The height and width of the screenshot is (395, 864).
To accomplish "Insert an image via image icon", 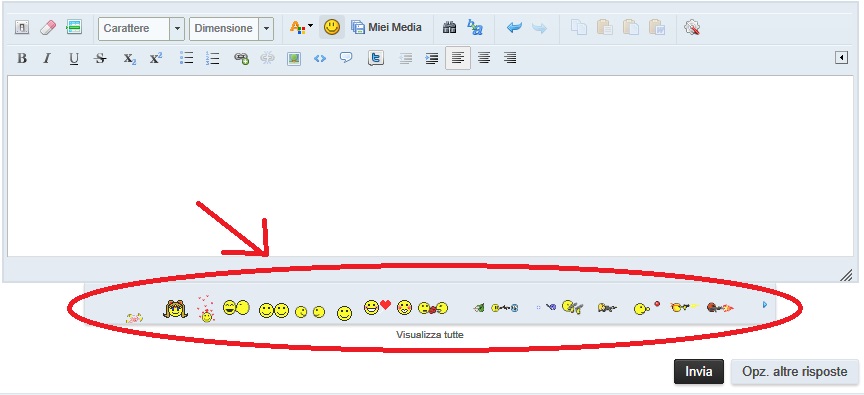I will click(294, 58).
